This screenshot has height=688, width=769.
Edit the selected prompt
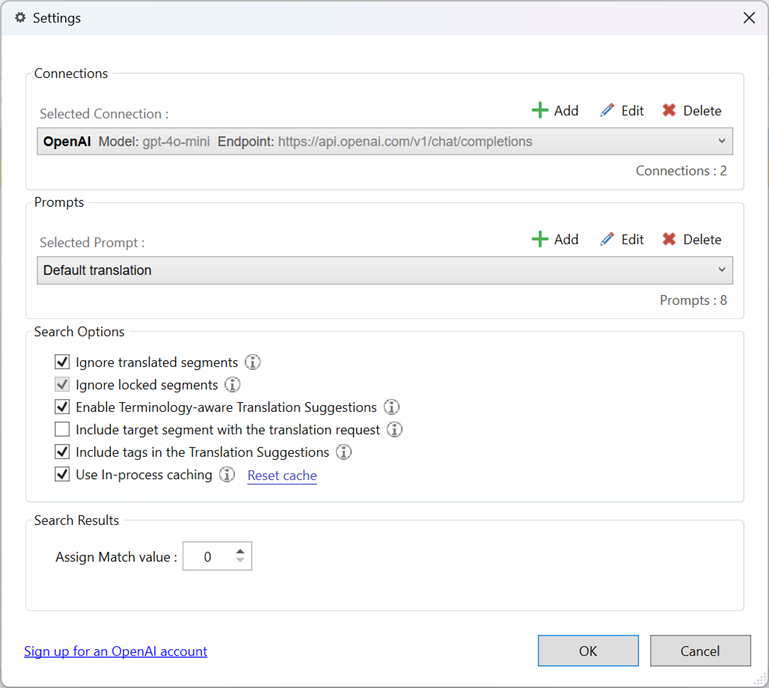[622, 239]
